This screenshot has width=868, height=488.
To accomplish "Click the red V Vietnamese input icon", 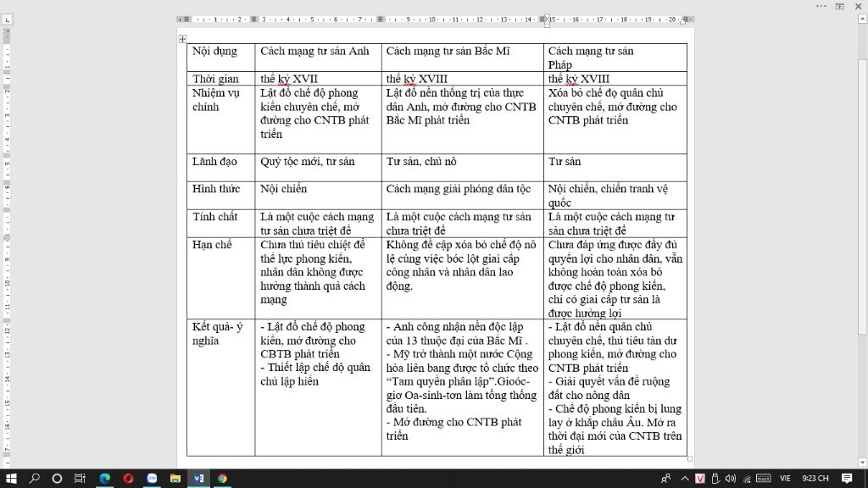I will tap(700, 479).
